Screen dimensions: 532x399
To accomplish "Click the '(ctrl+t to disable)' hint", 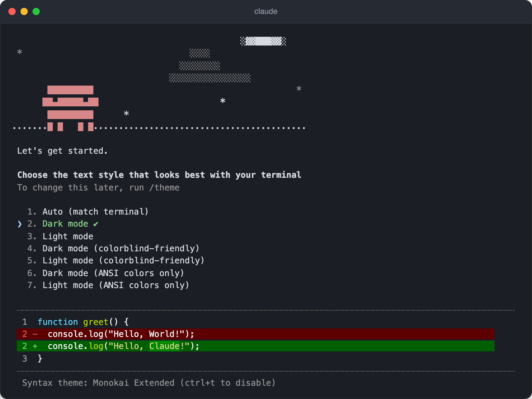I will (x=228, y=383).
